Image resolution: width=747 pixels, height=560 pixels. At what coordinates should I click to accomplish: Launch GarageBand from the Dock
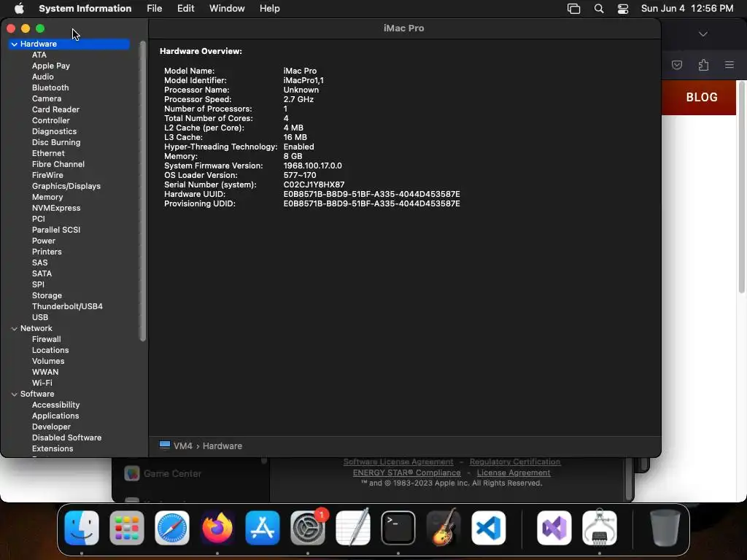444,528
